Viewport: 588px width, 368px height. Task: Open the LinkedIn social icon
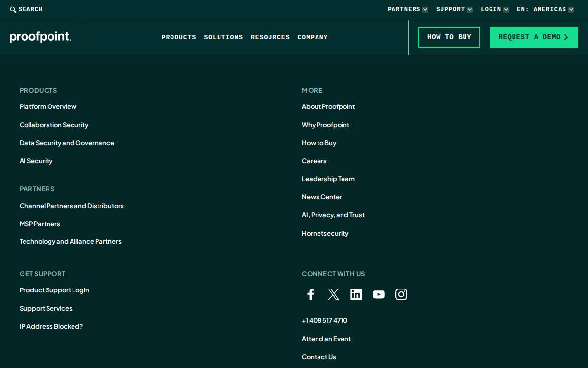coord(356,294)
